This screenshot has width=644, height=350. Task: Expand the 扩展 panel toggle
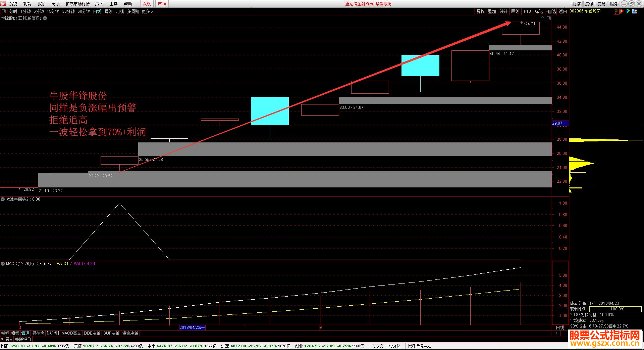[7, 339]
